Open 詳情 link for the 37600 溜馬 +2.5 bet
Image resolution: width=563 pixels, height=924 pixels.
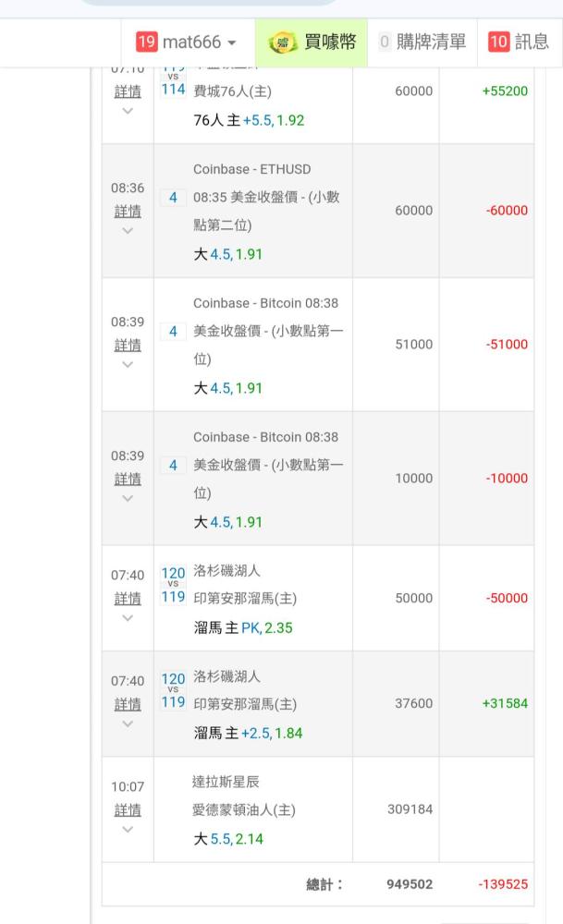coord(128,704)
